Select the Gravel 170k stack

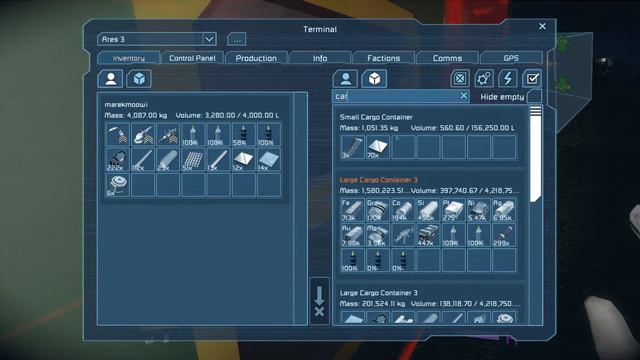pyautogui.click(x=378, y=210)
